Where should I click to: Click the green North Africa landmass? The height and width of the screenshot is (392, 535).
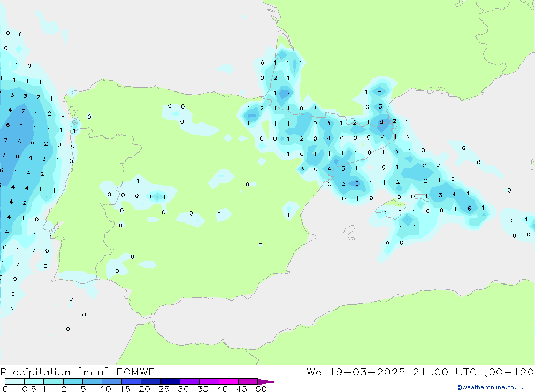pyautogui.click(x=374, y=332)
